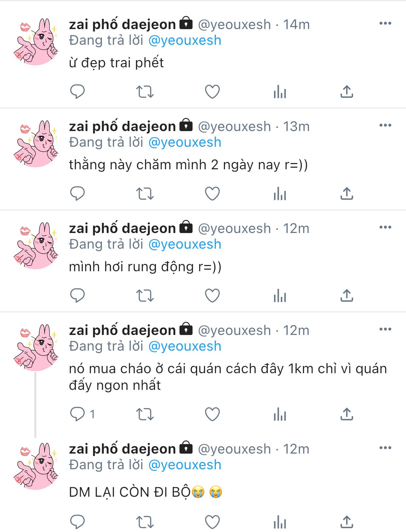This screenshot has height=532, width=406.
Task: Like the "thằng này chăm mình" tweet
Action: tap(212, 193)
